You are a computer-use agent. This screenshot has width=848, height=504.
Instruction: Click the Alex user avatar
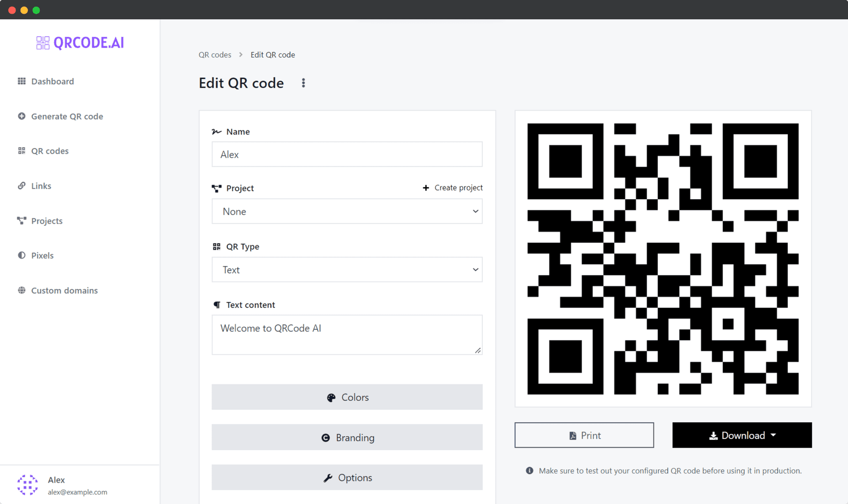click(x=27, y=485)
